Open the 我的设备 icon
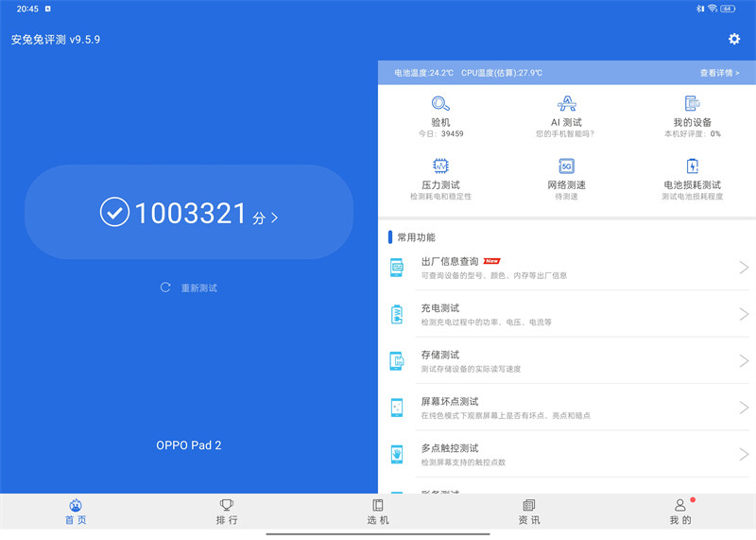The height and width of the screenshot is (540, 756). [x=692, y=103]
